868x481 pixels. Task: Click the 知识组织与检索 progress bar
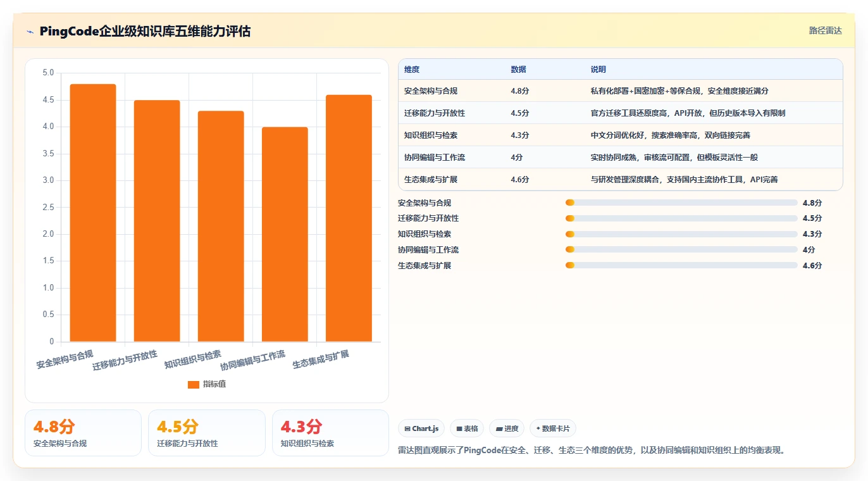tap(681, 234)
